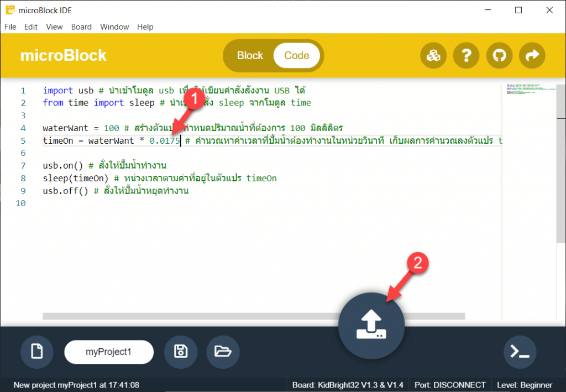Click 'import usb' on line 1

(x=68, y=91)
